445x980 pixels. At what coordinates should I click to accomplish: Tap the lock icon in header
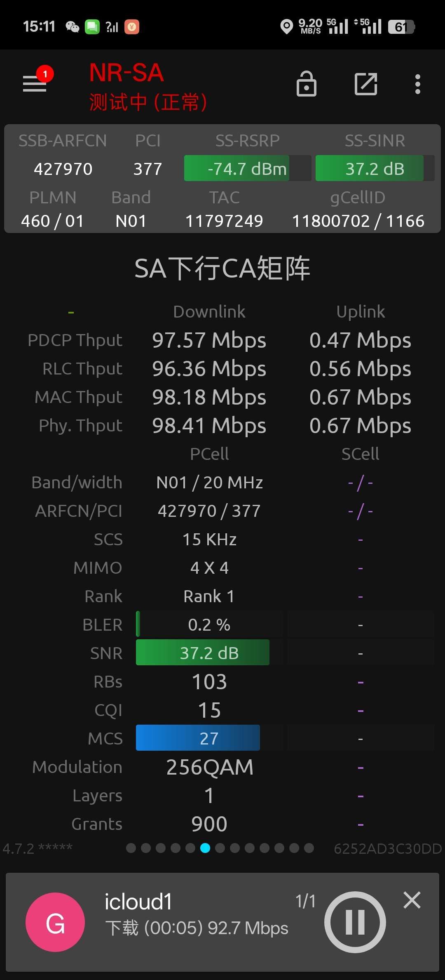pyautogui.click(x=307, y=84)
